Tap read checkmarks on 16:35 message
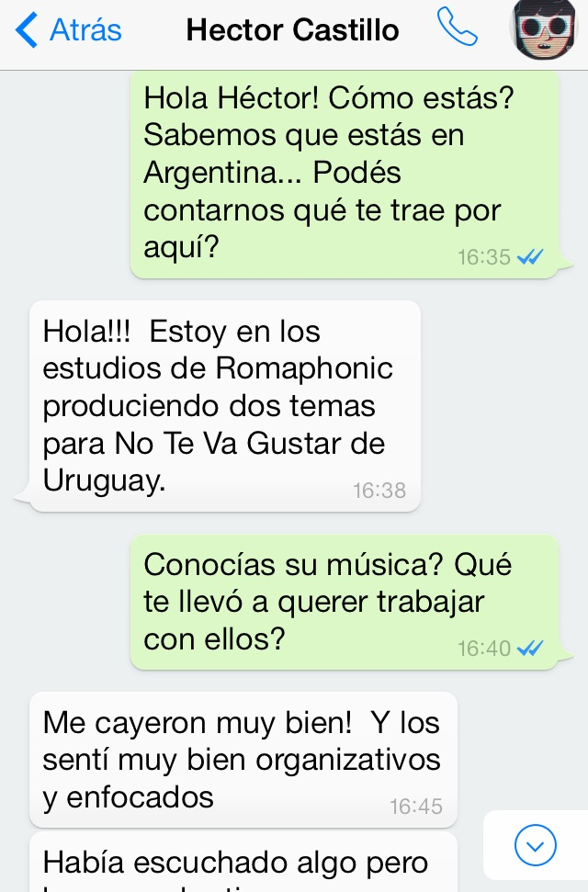The image size is (588, 892). 530,257
